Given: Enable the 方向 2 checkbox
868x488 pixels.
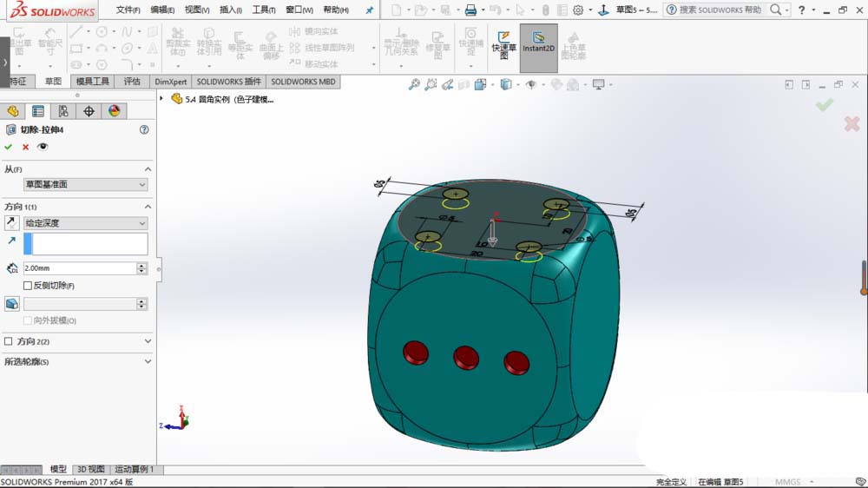Looking at the screenshot, I should tap(9, 341).
